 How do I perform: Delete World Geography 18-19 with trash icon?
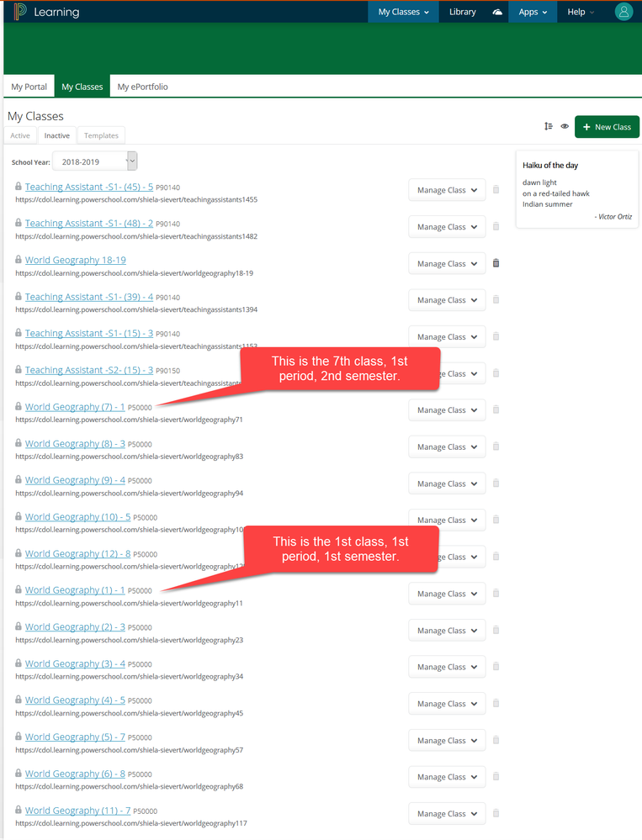pyautogui.click(x=496, y=263)
